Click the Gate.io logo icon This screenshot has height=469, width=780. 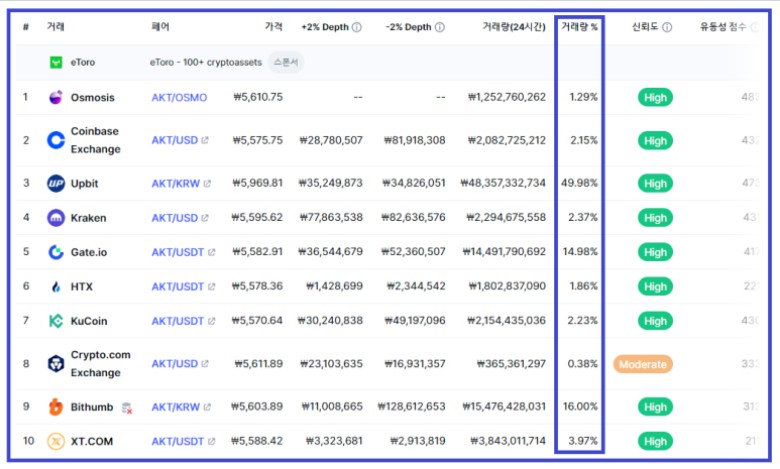click(56, 252)
